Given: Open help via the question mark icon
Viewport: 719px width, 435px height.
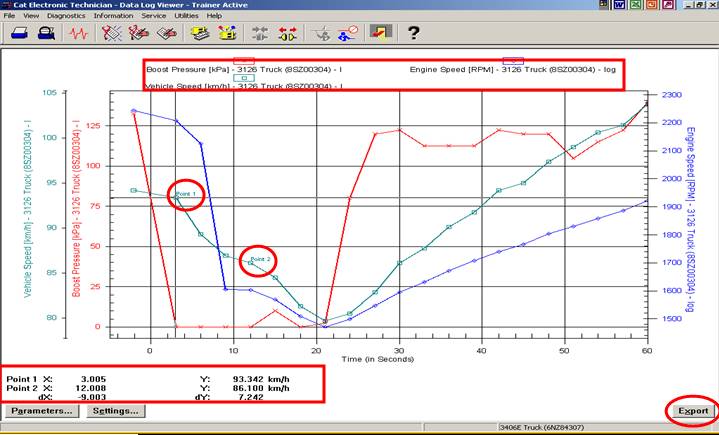Looking at the screenshot, I should (x=412, y=33).
